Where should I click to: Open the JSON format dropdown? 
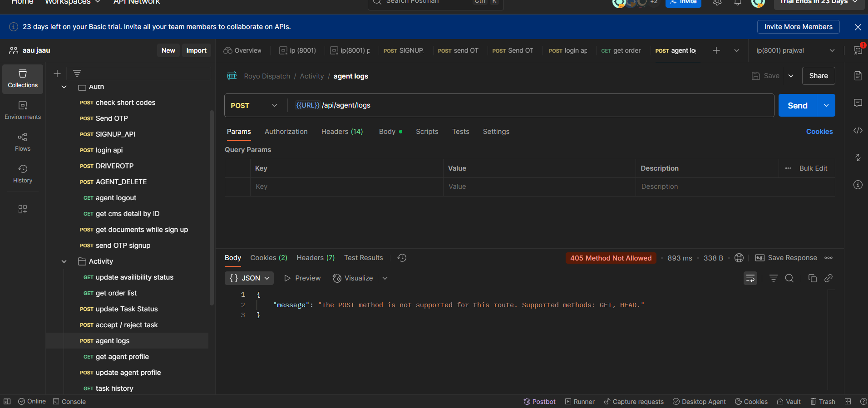(249, 278)
